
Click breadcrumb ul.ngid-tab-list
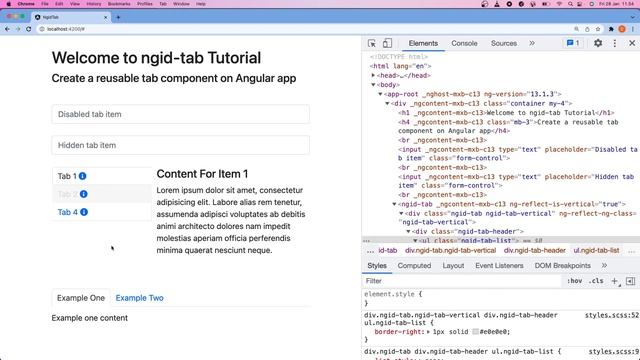point(596,251)
